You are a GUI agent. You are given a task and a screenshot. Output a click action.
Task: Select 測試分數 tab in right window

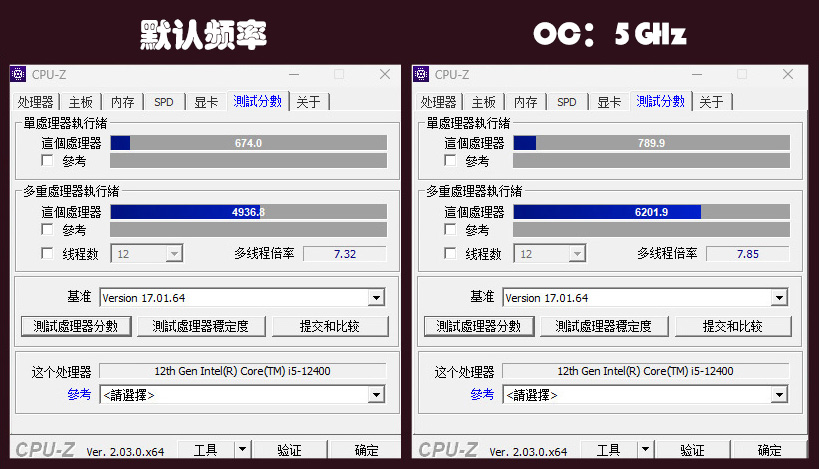pyautogui.click(x=661, y=101)
